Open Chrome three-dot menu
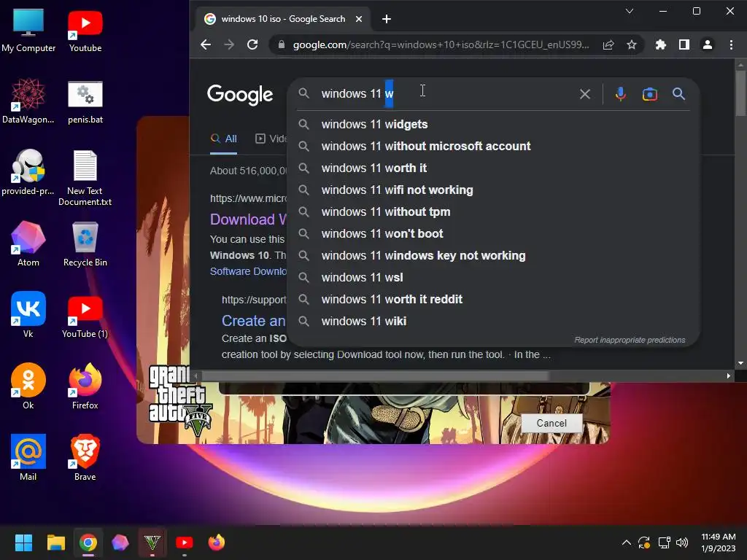 [731, 44]
